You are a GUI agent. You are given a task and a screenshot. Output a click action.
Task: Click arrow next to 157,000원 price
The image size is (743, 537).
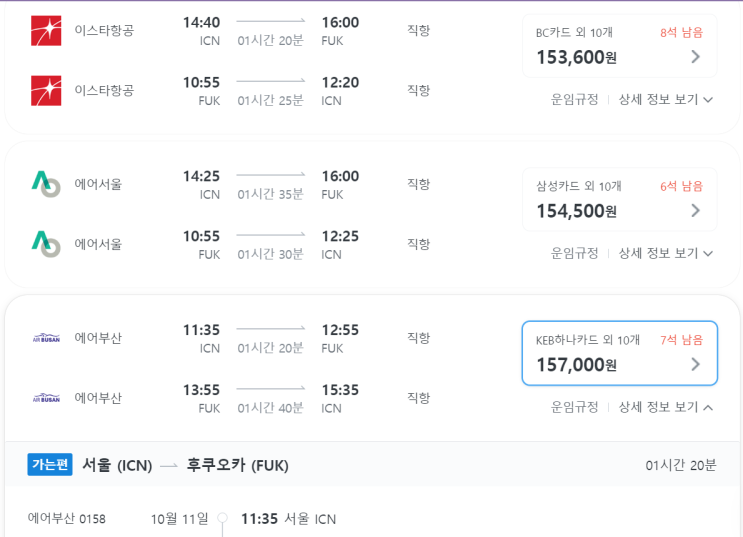696,365
